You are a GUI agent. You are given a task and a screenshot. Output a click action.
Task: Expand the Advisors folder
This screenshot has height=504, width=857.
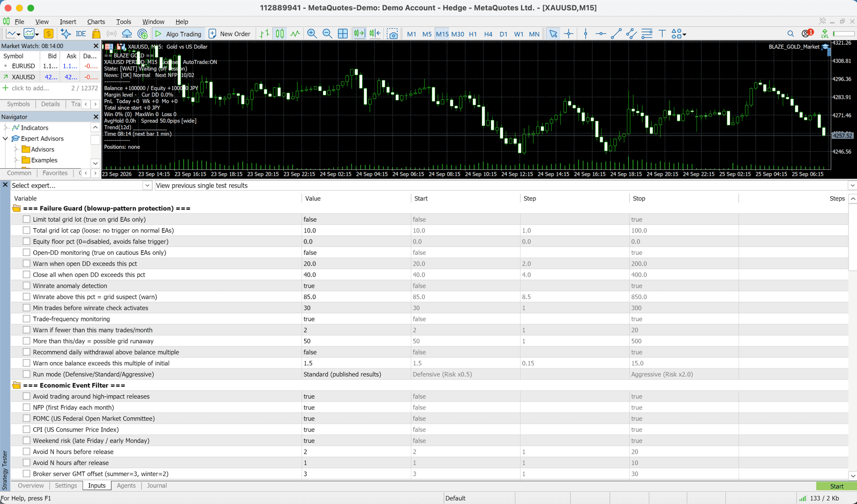pos(16,149)
